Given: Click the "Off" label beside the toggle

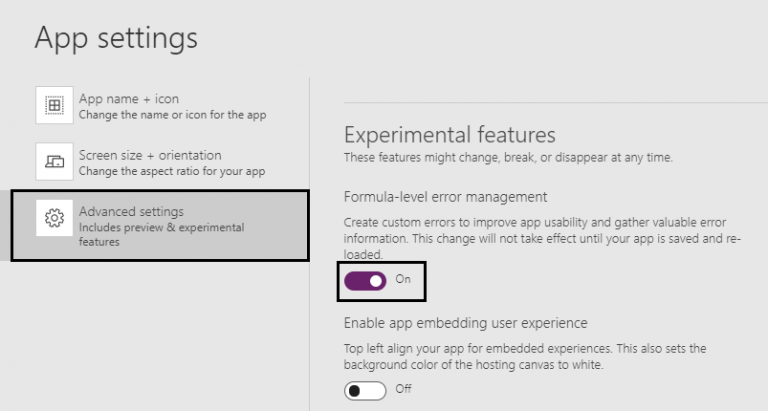Looking at the screenshot, I should pyautogui.click(x=403, y=389).
